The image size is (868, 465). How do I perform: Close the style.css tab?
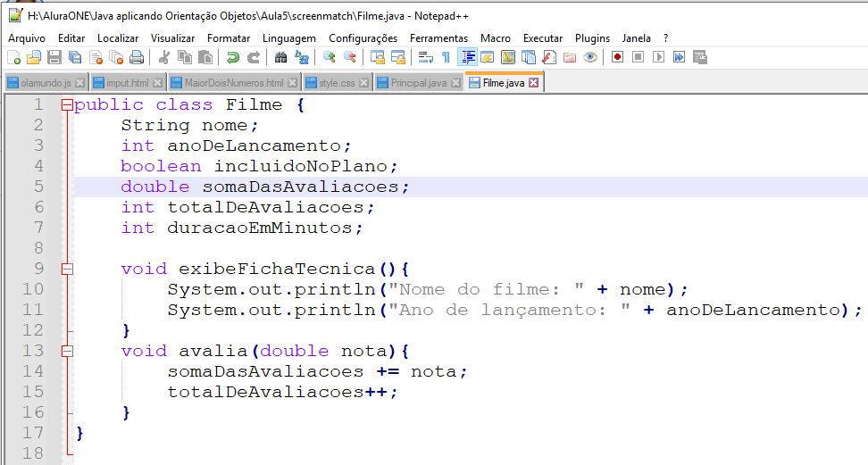pos(363,82)
